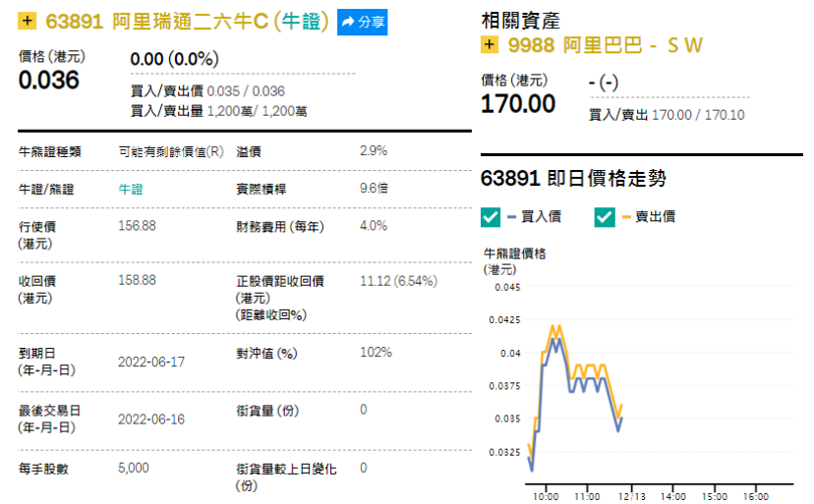Click the underlying bid/ask 170.00 / 170.10
Screen dimensions: 814x504
[x=698, y=115]
